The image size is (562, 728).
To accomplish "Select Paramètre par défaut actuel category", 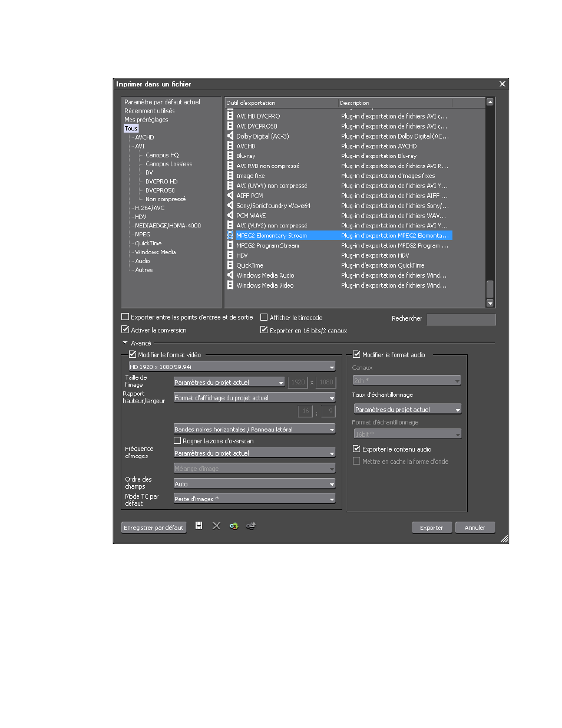I will click(162, 102).
